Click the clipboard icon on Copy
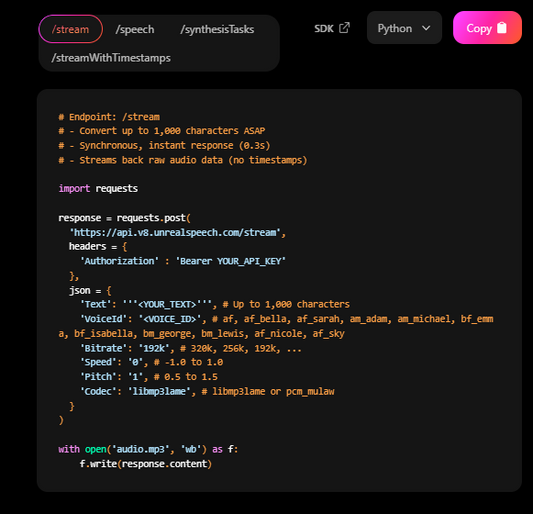The height and width of the screenshot is (514, 533). pyautogui.click(x=502, y=28)
